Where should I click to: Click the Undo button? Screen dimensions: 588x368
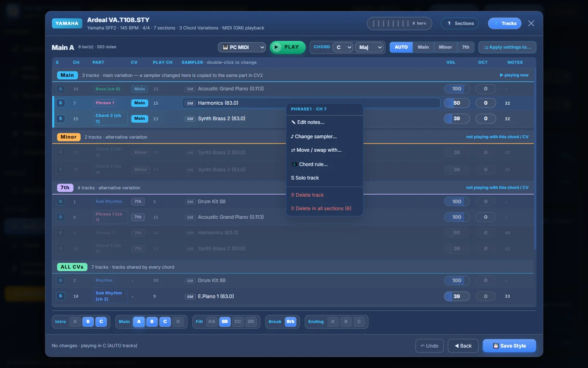click(x=430, y=346)
